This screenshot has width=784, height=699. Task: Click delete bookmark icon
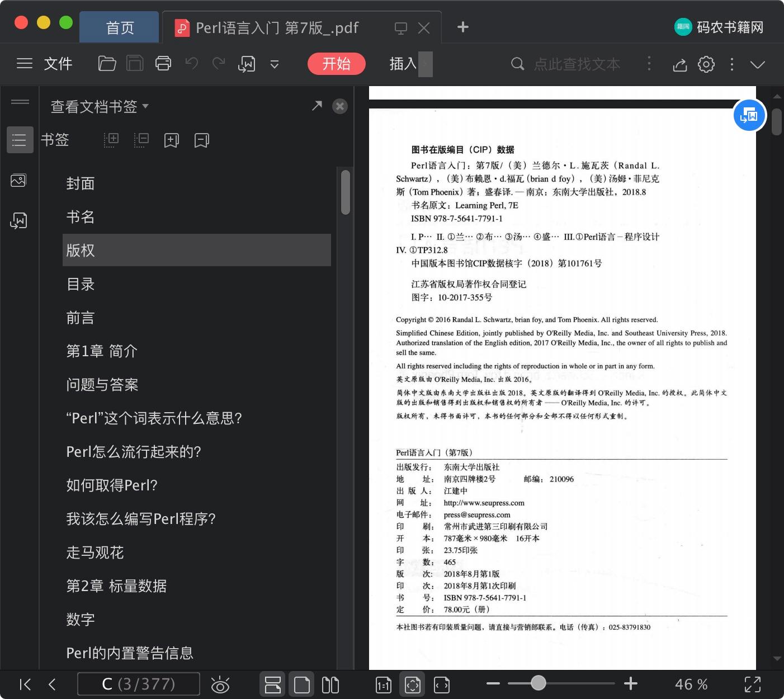click(201, 140)
